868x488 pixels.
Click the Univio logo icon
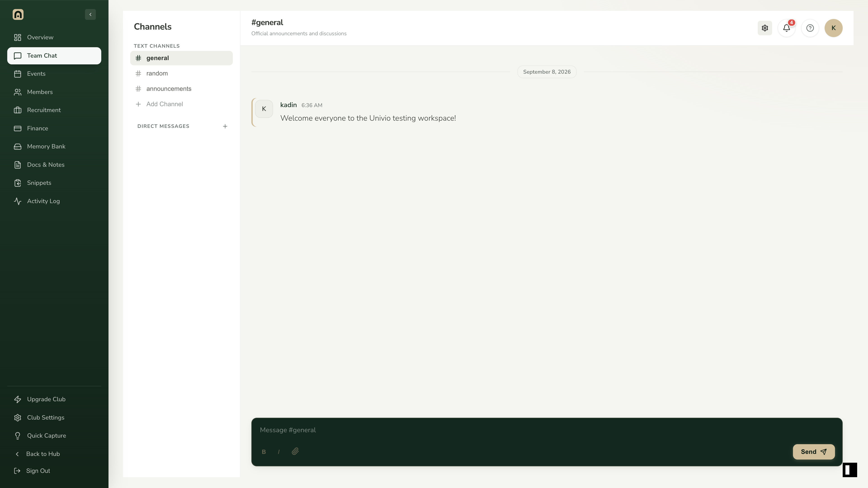point(18,14)
